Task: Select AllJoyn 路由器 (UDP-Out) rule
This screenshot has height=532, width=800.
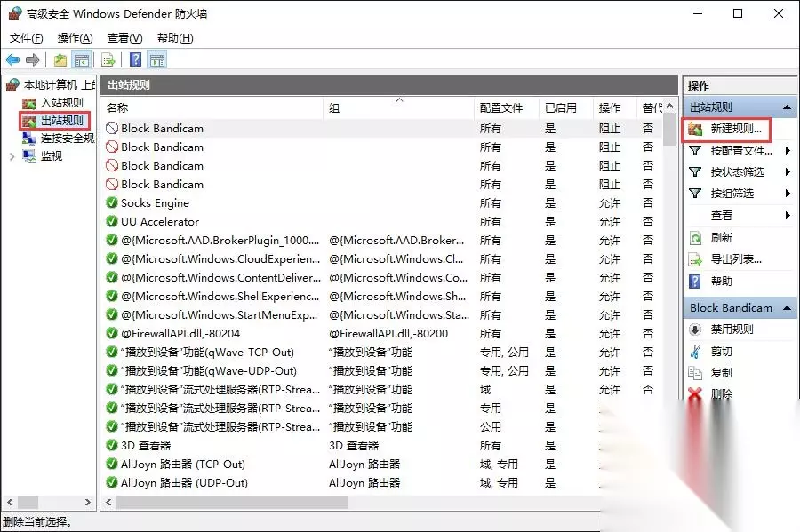Action: [x=352, y=482]
